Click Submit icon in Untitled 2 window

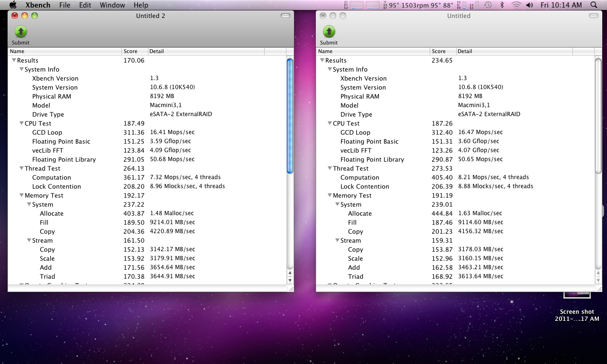pos(21,32)
